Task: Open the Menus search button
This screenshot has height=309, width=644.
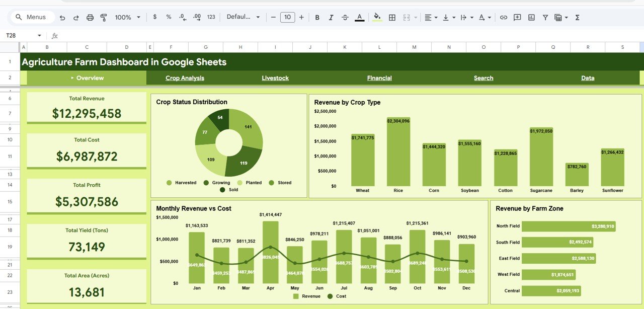Action: pyautogui.click(x=32, y=17)
